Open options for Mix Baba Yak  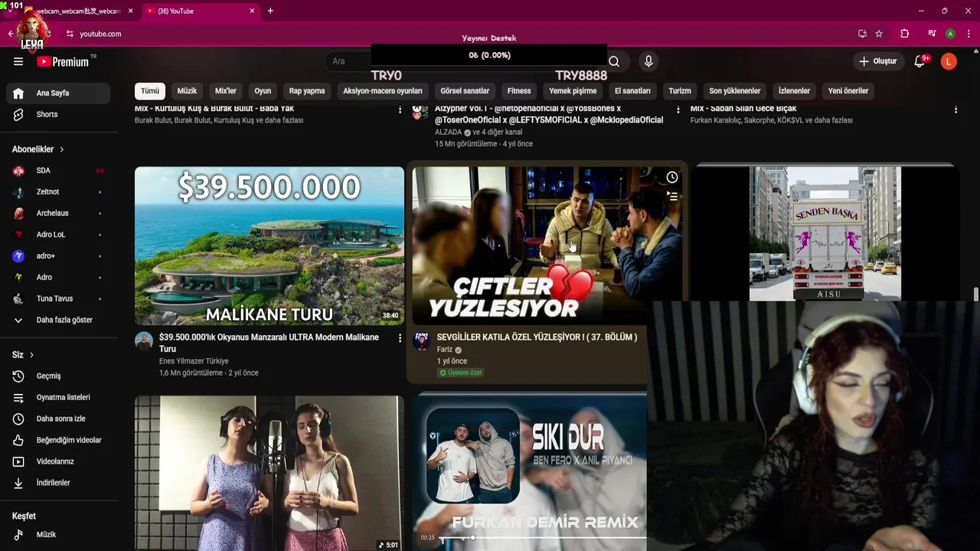click(400, 110)
